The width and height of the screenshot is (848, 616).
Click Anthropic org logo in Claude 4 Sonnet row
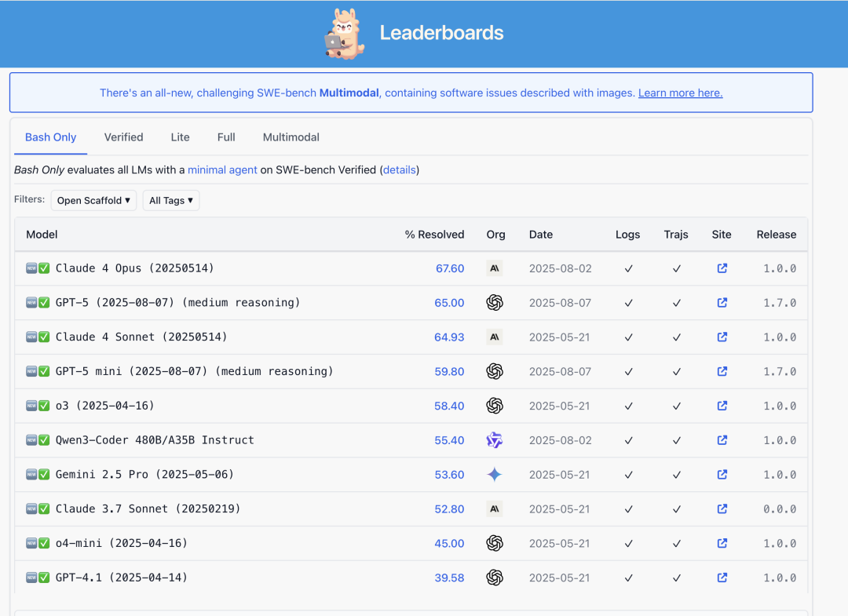pyautogui.click(x=495, y=337)
